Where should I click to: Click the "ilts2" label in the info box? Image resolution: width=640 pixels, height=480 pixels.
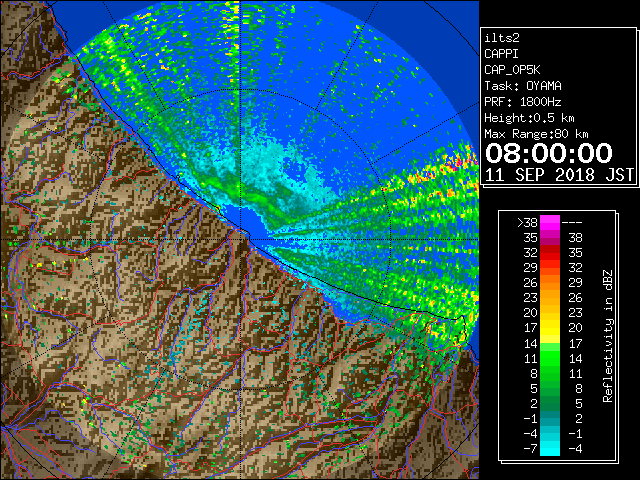click(x=502, y=38)
